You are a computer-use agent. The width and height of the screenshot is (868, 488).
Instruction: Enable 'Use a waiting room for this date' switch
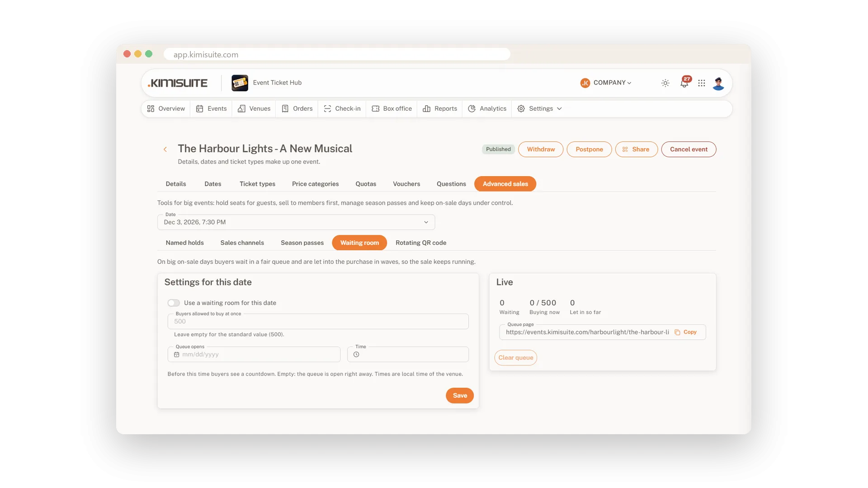(174, 303)
